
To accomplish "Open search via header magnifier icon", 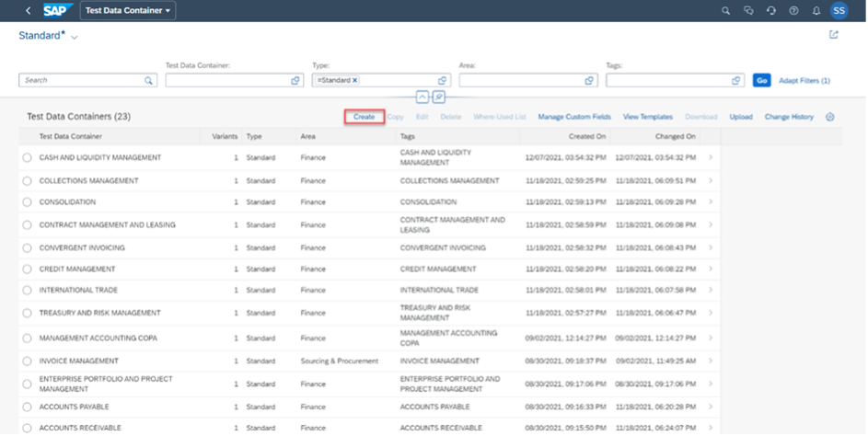I will pyautogui.click(x=725, y=11).
